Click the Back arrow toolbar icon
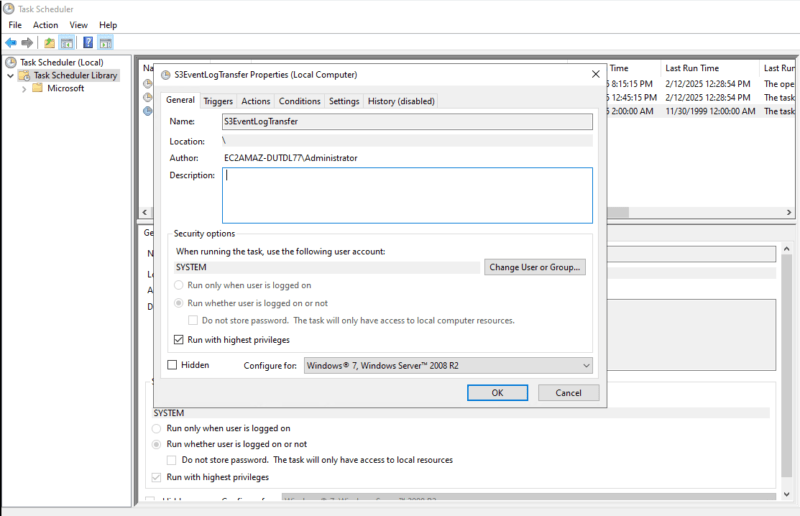800x516 pixels. pyautogui.click(x=11, y=43)
